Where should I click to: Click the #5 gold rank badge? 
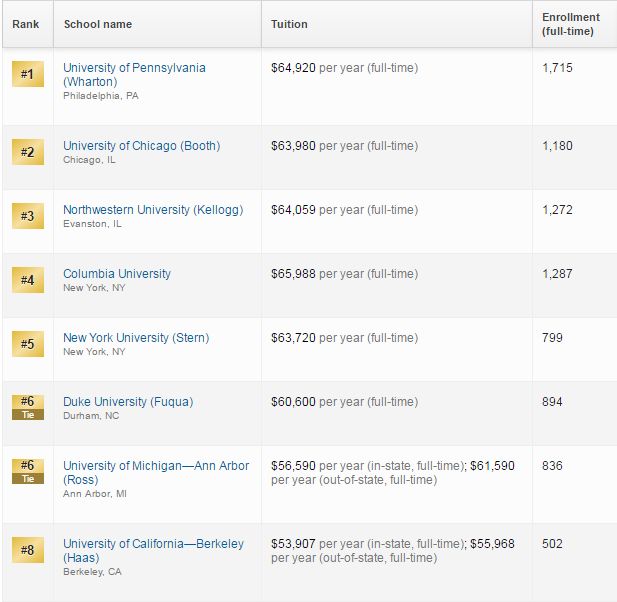(x=28, y=344)
